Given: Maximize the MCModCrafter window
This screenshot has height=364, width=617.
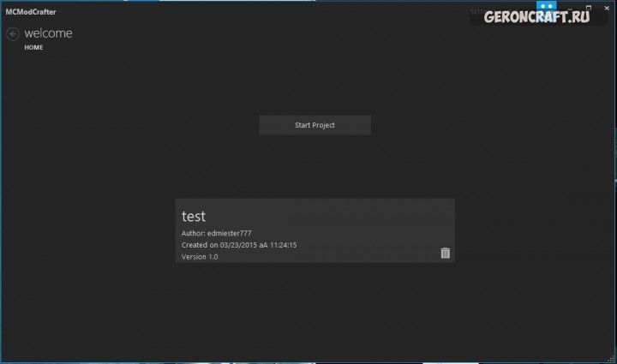Looking at the screenshot, I should 588,7.
